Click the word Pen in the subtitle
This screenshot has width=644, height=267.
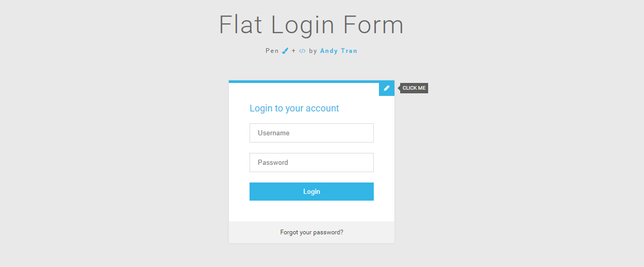(x=272, y=51)
